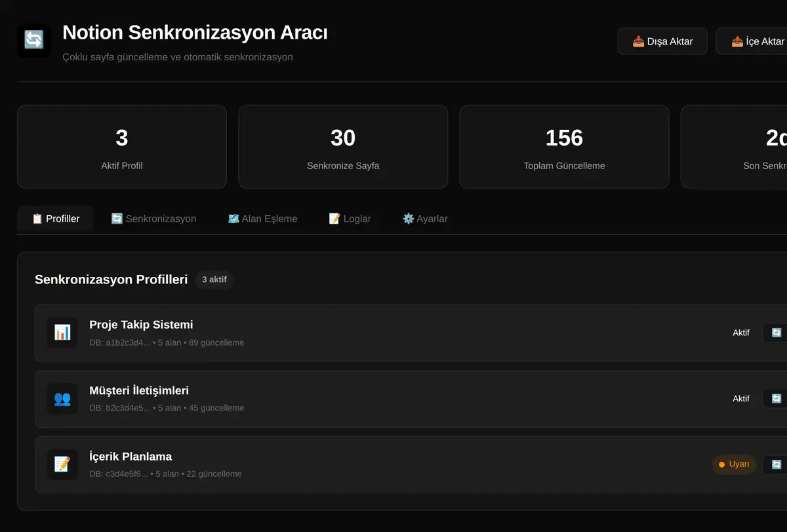Image resolution: width=787 pixels, height=532 pixels.
Task: Sync the Müşteri İletişimleri profile
Action: [x=776, y=398]
